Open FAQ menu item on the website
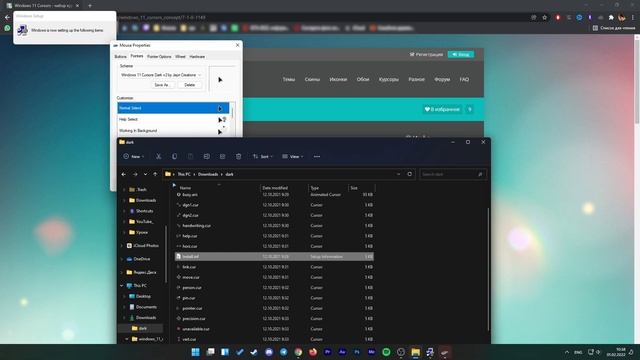Viewport: 640px width, 360px height. 464,79
